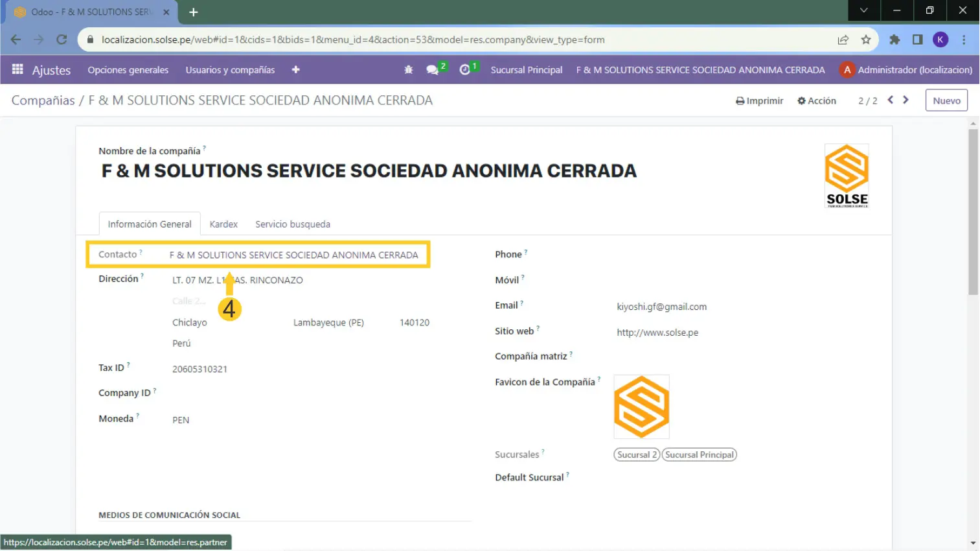The height and width of the screenshot is (551, 980).
Task: Click the browser address bar URL
Action: pos(353,40)
